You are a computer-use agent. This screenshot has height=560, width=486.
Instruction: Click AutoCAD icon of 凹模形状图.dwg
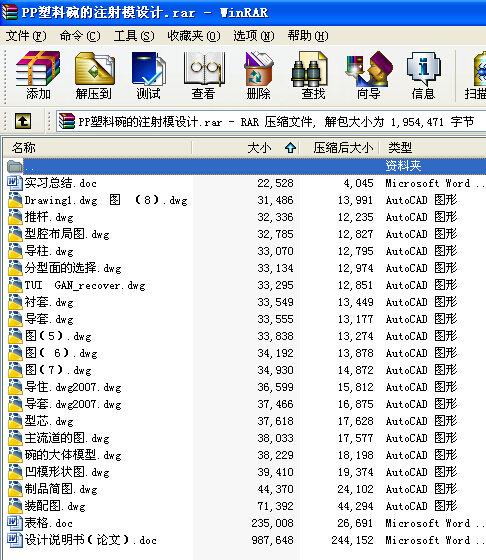15,472
